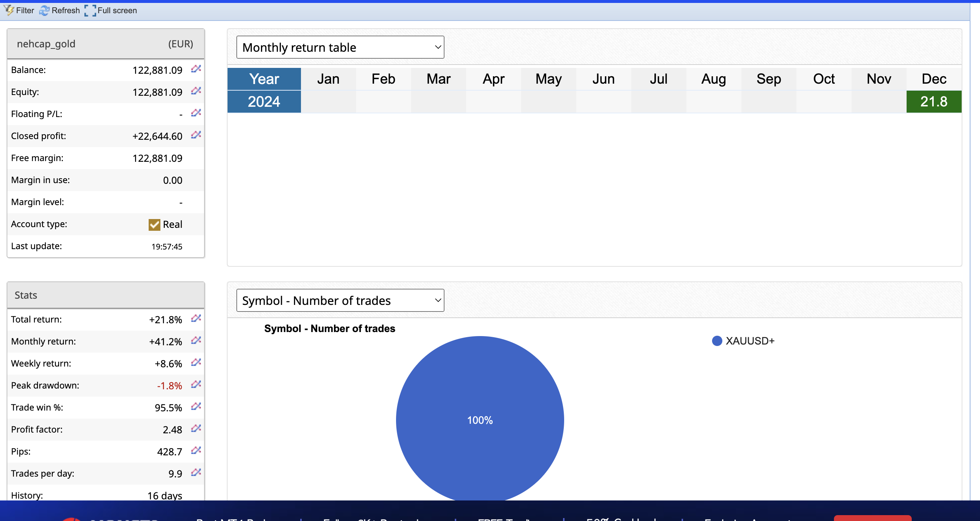Click the Dec month column header
Image resolution: width=980 pixels, height=521 pixels.
coord(933,79)
